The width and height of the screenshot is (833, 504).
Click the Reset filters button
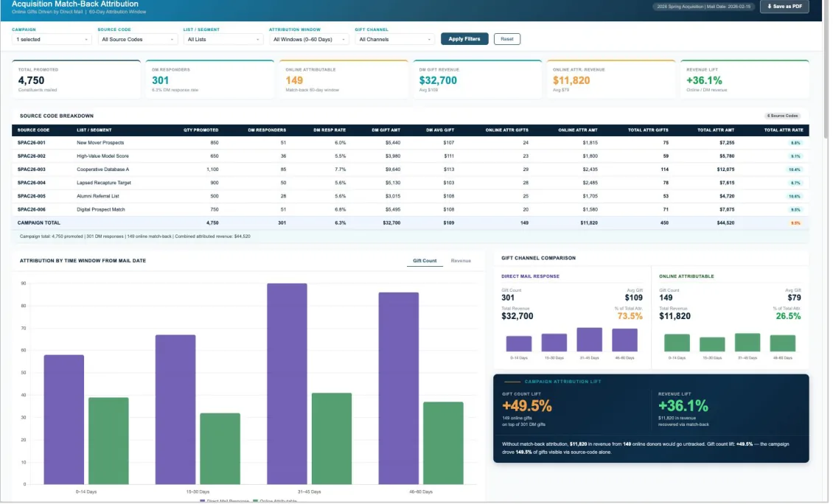[x=507, y=39]
